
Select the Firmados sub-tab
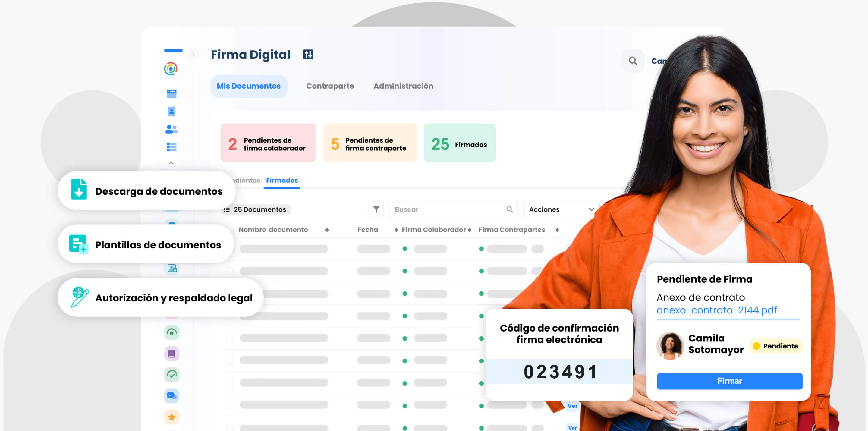(282, 181)
